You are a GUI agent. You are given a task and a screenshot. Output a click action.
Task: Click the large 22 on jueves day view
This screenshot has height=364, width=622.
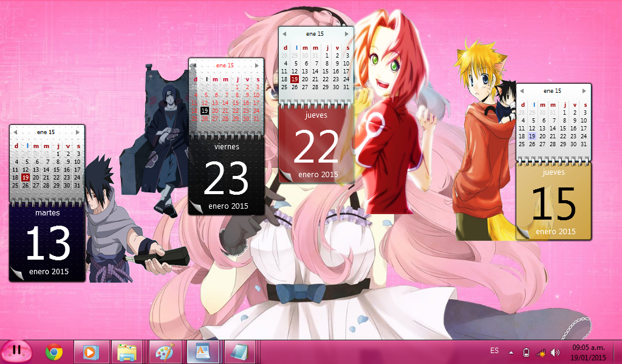[316, 146]
